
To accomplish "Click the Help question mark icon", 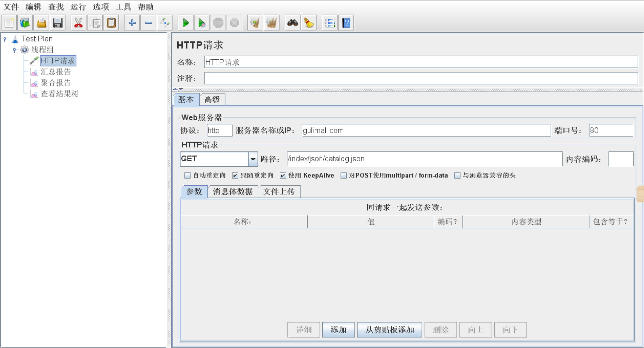I will click(x=346, y=23).
